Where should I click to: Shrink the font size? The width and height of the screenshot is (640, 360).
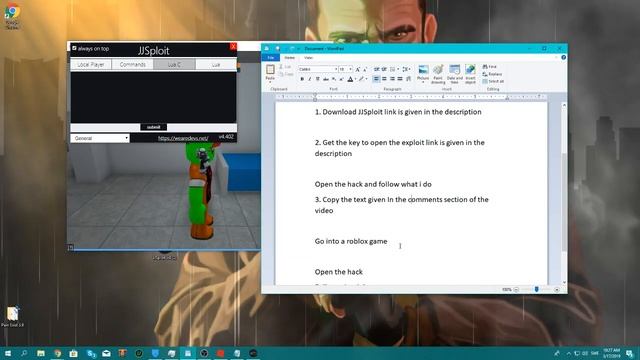365,69
